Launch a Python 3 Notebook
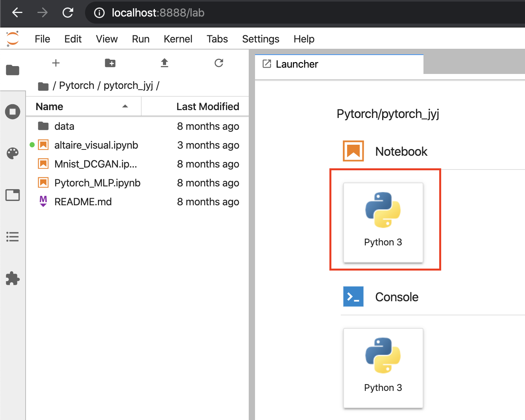Image resolution: width=525 pixels, height=420 pixels. coord(383,222)
